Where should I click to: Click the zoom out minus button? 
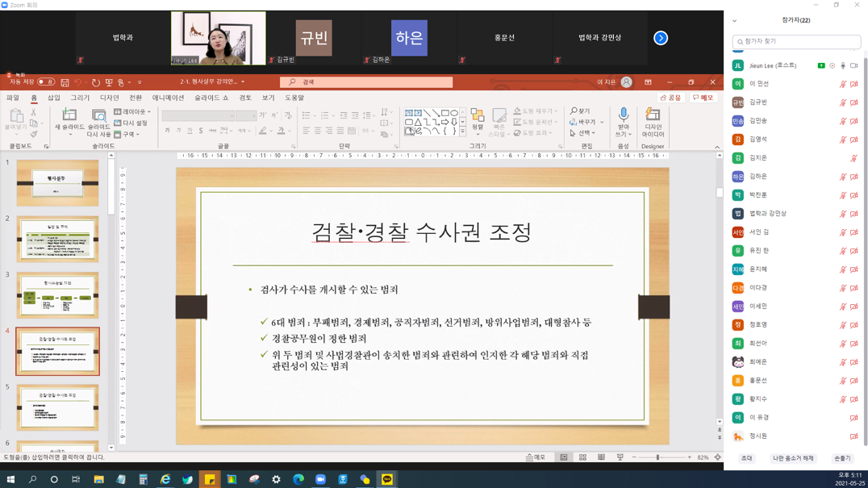pos(634,457)
